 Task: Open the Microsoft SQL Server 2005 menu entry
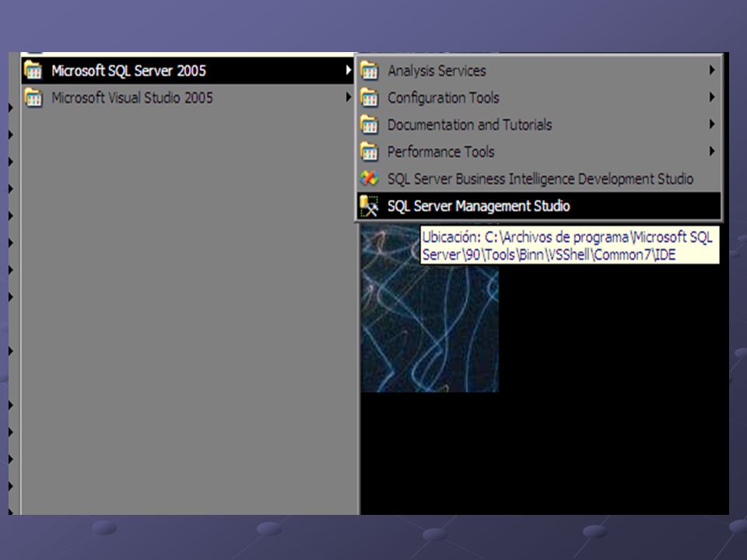[188, 71]
